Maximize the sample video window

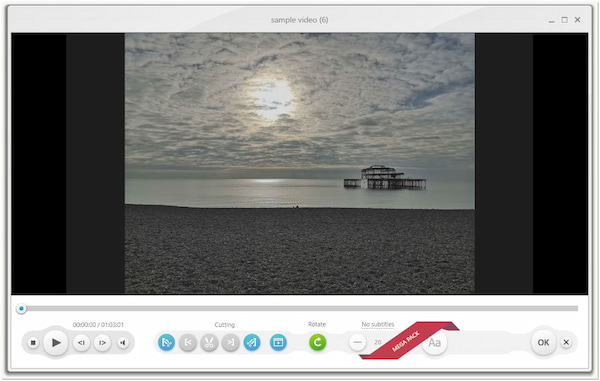pos(564,20)
